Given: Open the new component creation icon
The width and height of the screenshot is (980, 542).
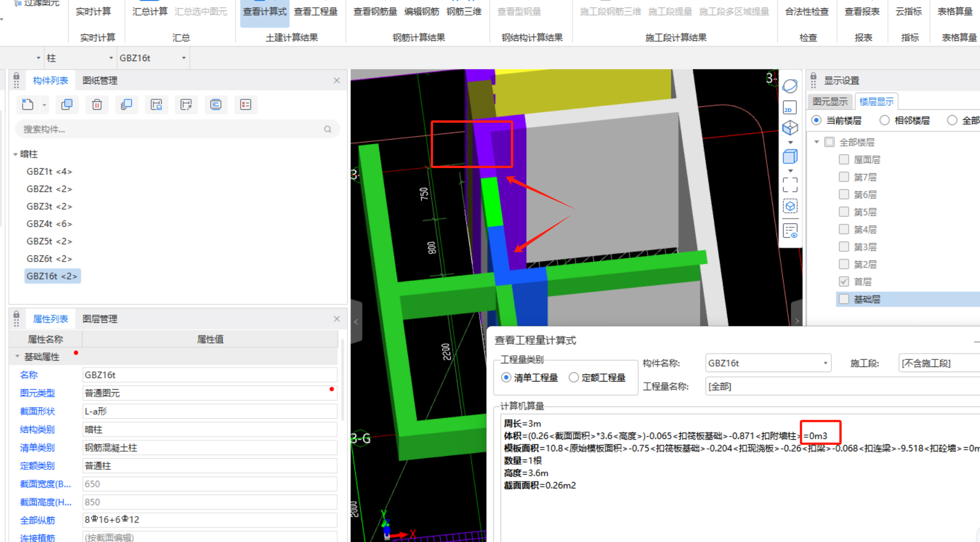Looking at the screenshot, I should pyautogui.click(x=27, y=105).
